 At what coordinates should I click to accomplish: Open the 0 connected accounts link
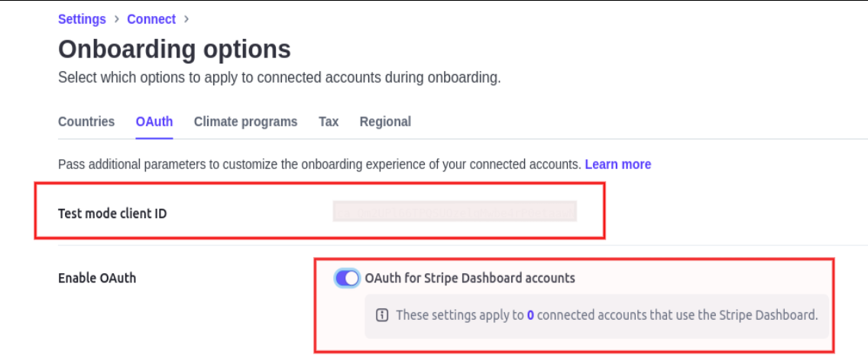tap(531, 315)
